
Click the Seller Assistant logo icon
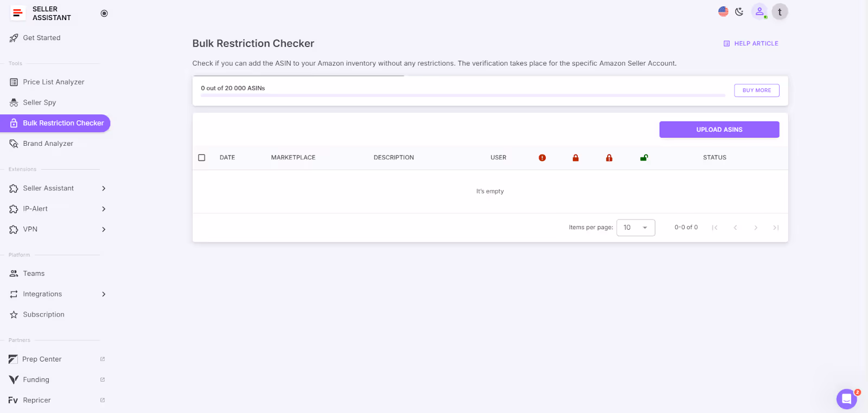click(18, 13)
